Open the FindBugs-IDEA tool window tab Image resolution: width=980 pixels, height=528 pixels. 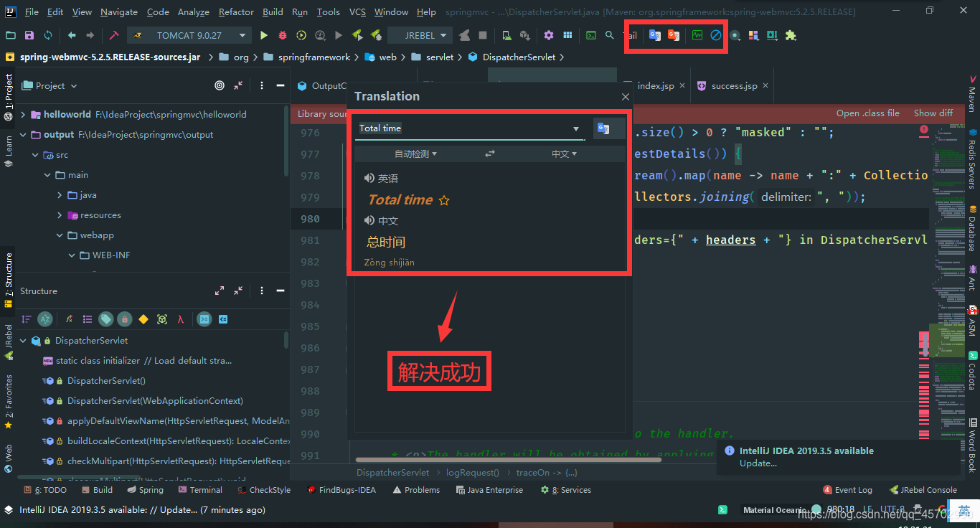tap(341, 490)
